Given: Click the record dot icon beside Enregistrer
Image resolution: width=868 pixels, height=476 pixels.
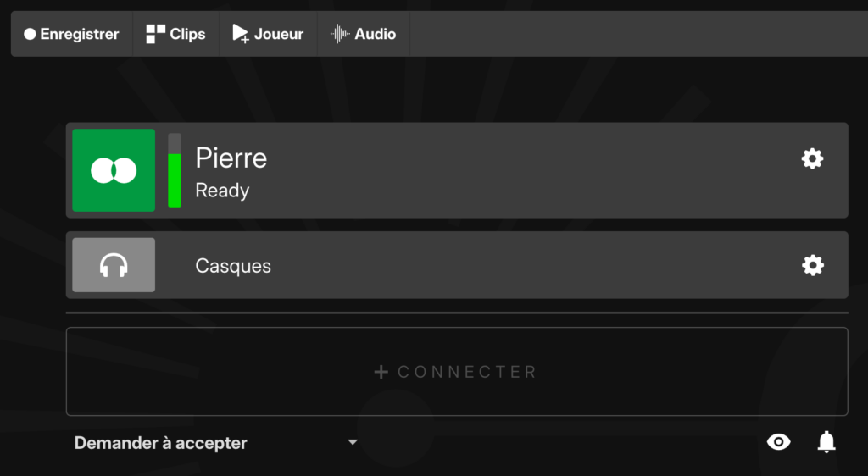Looking at the screenshot, I should [30, 34].
